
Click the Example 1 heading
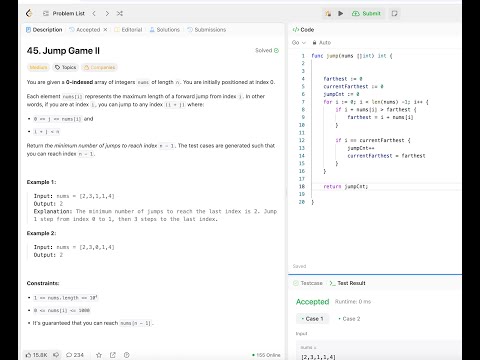tap(42, 182)
